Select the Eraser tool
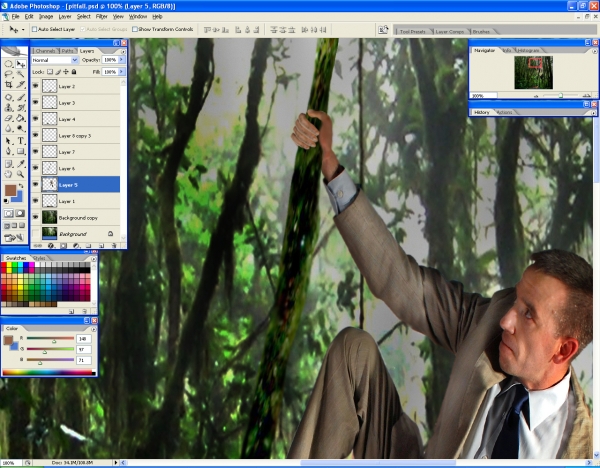This screenshot has width=600, height=468. 8,118
